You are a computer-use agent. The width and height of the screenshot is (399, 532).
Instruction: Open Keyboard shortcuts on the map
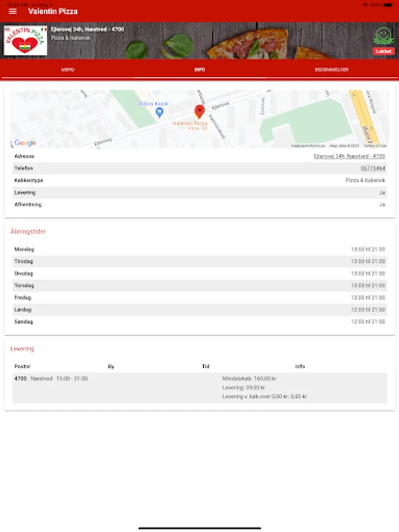pyautogui.click(x=308, y=145)
